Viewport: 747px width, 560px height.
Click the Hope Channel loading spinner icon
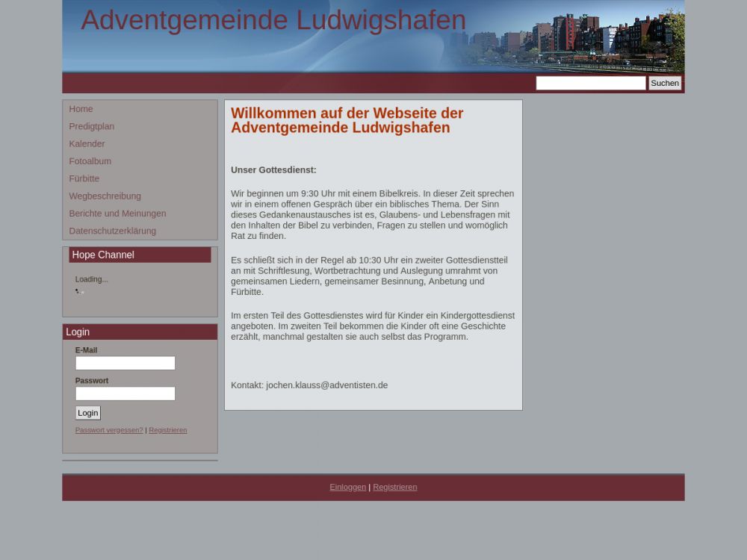click(x=79, y=291)
